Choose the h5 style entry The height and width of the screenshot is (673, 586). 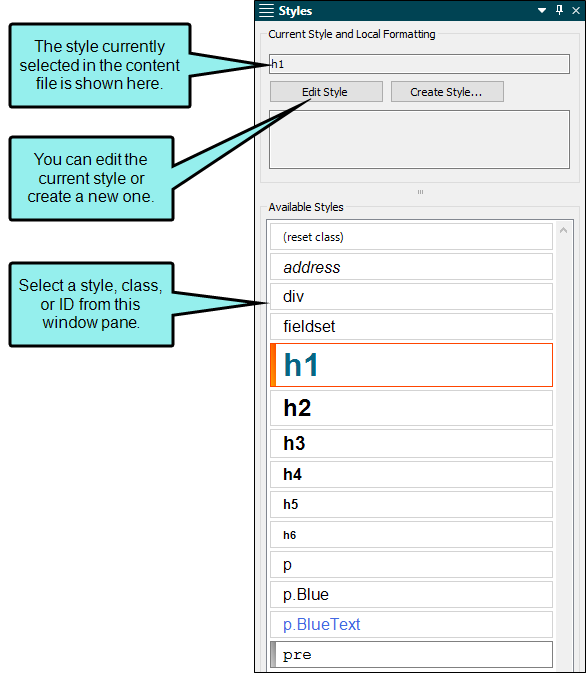411,504
